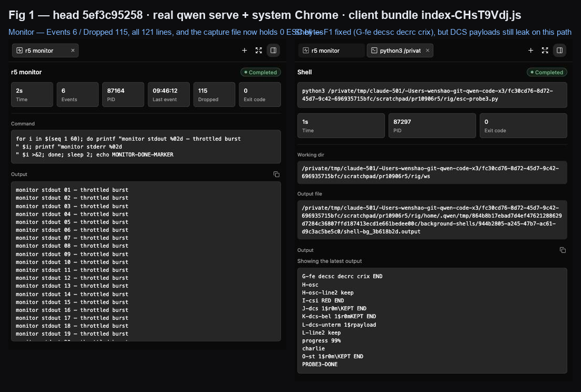The width and height of the screenshot is (581, 392).
Task: Click the monitor Command code block
Action: coord(146,146)
